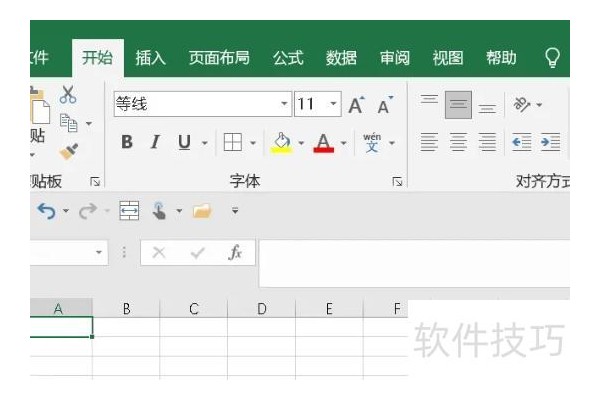Cancel formula entry X
The width and height of the screenshot is (600, 400).
159,253
